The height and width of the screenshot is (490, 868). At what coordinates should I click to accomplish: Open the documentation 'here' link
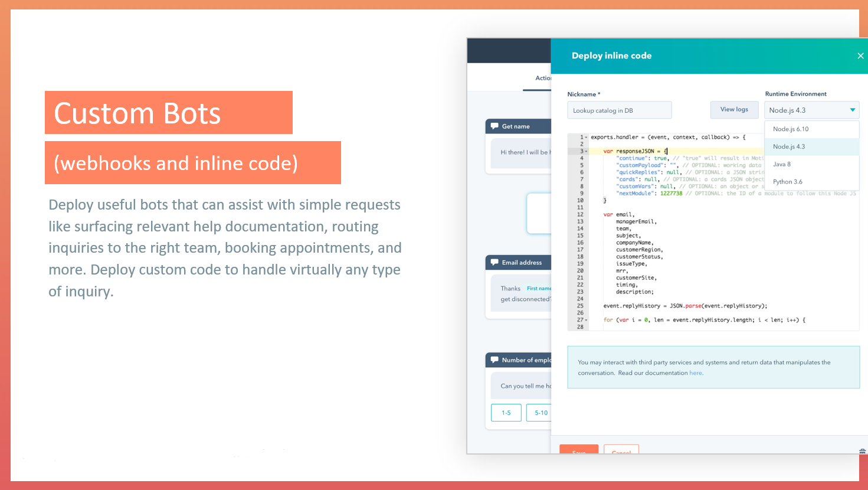[696, 373]
